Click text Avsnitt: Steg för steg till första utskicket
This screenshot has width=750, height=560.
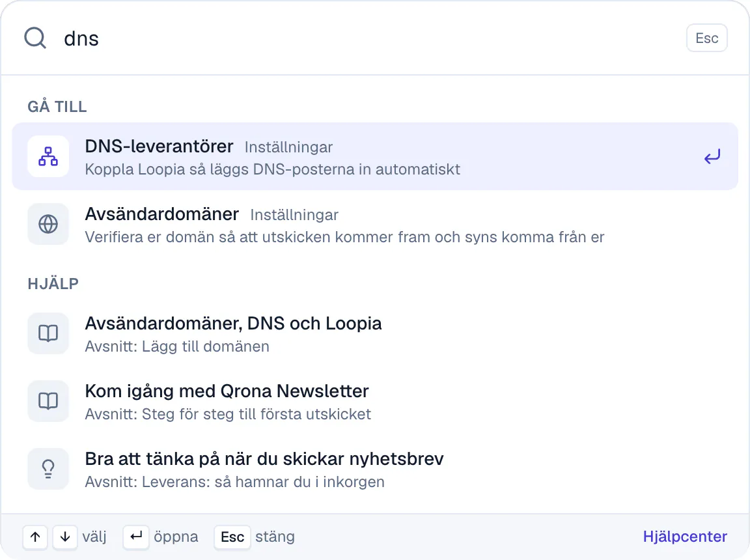228,414
